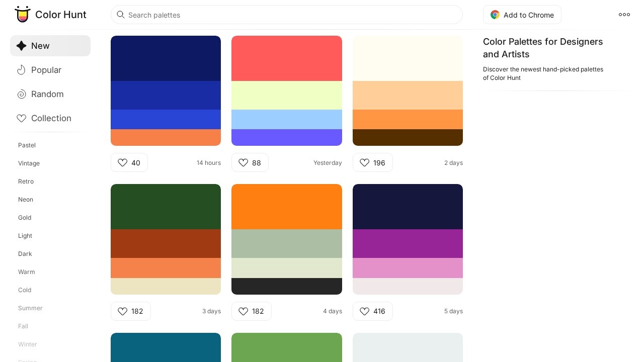Click the Chrome browser icon

[495, 15]
